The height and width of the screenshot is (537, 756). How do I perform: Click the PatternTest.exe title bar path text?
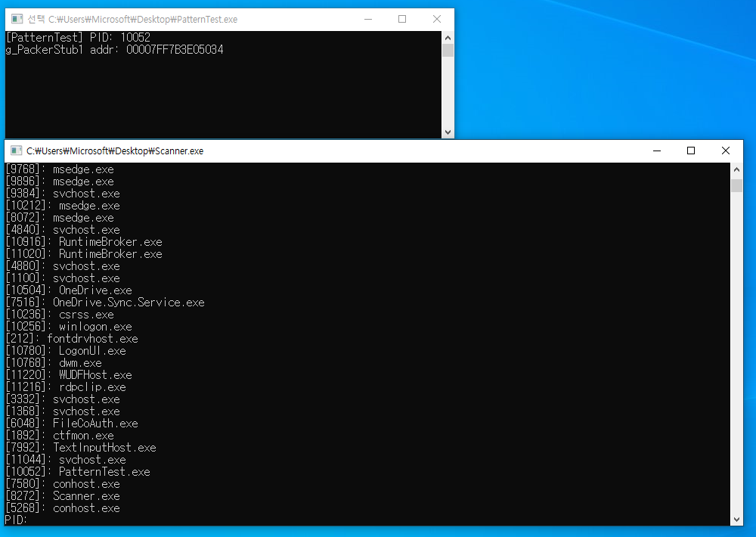point(133,20)
